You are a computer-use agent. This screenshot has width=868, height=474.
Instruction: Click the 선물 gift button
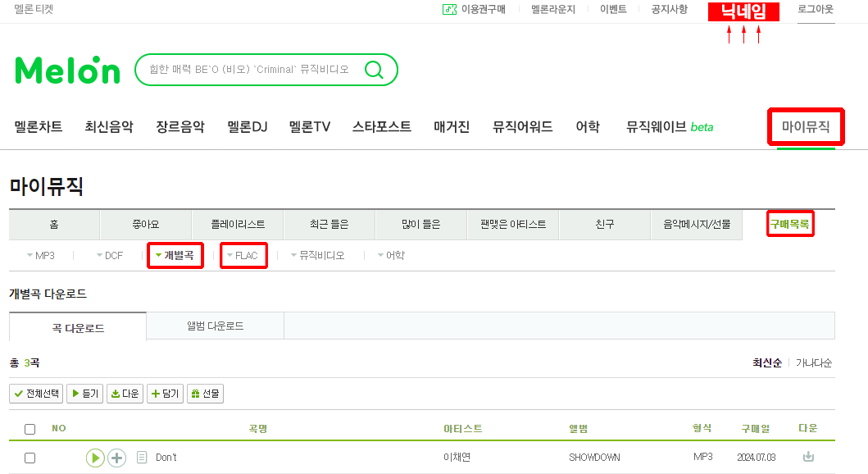[206, 394]
